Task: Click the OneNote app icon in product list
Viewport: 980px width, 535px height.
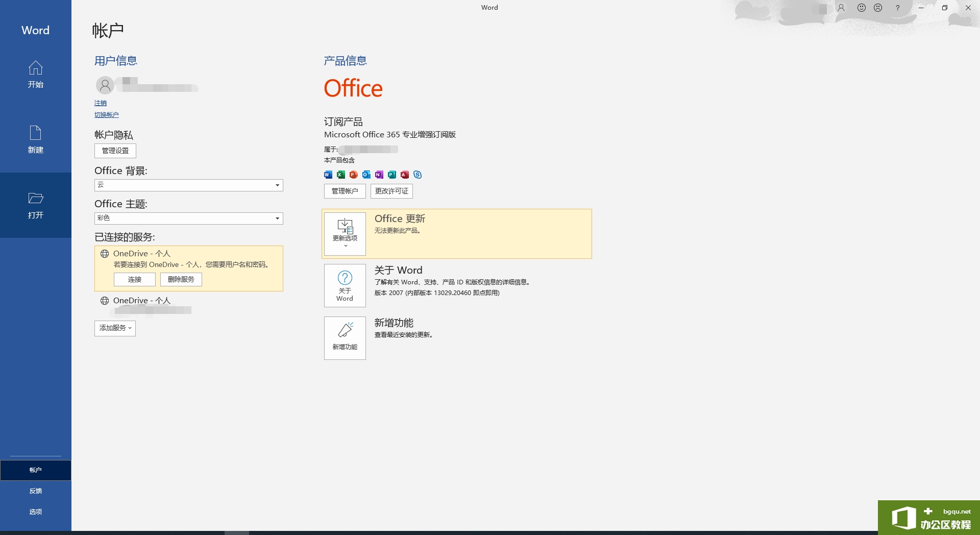Action: pyautogui.click(x=379, y=175)
